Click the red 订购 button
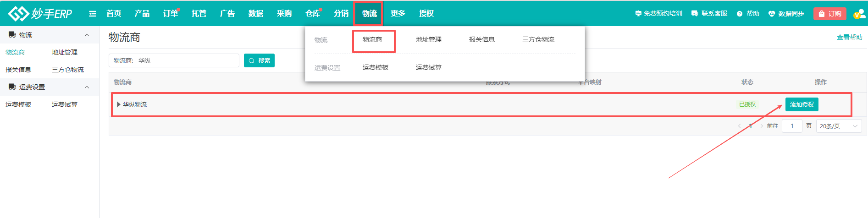Viewport: 868px width, 218px height. [x=829, y=14]
